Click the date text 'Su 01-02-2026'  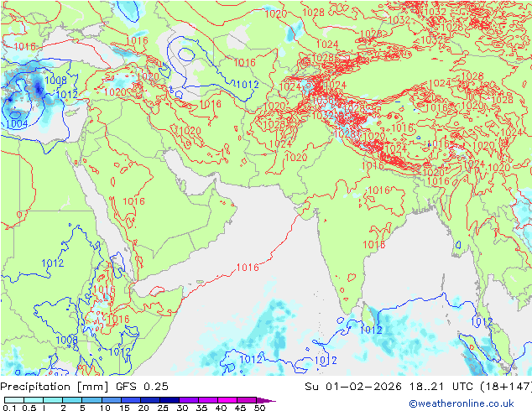[x=353, y=387]
